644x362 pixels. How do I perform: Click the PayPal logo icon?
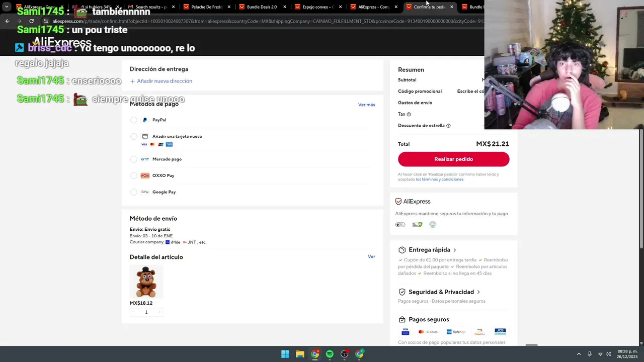coord(145,120)
